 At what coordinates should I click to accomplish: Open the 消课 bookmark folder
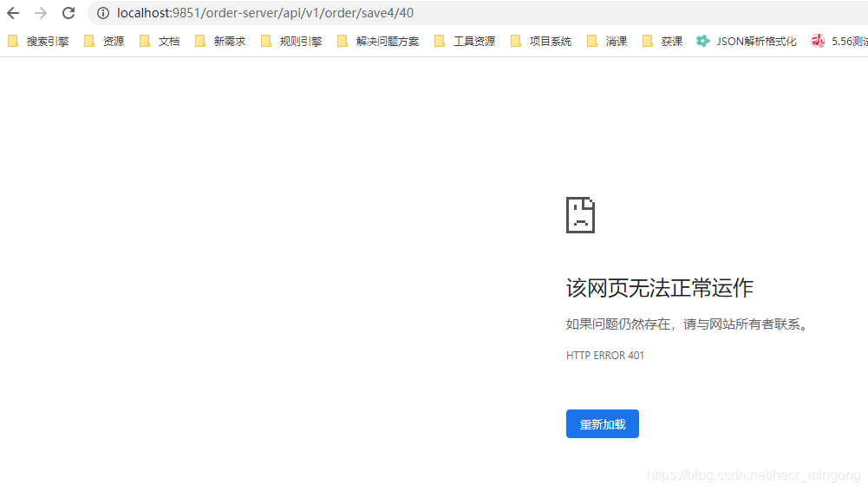[607, 41]
